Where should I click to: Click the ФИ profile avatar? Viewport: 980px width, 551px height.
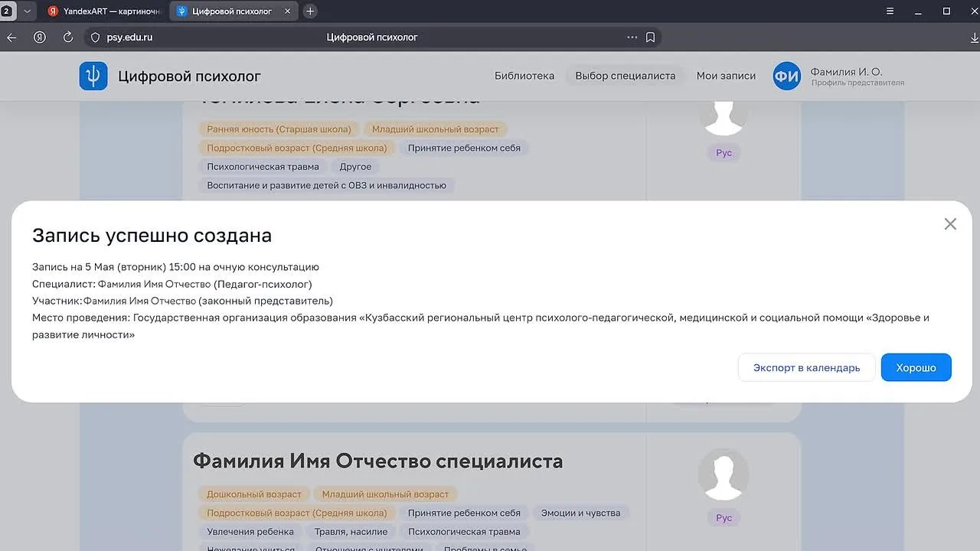[x=787, y=76]
